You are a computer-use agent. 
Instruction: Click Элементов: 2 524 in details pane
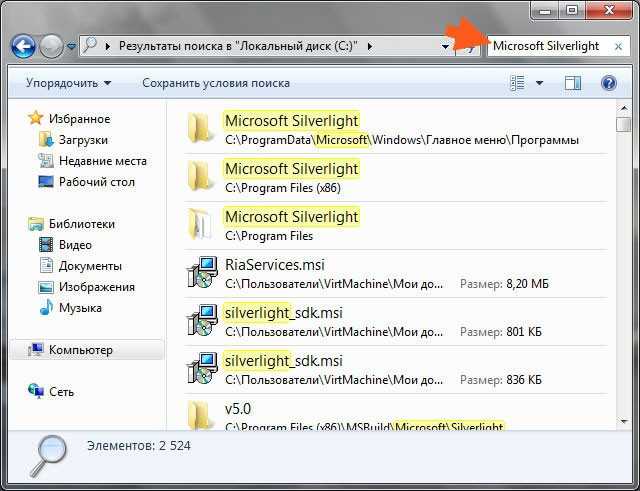point(139,446)
